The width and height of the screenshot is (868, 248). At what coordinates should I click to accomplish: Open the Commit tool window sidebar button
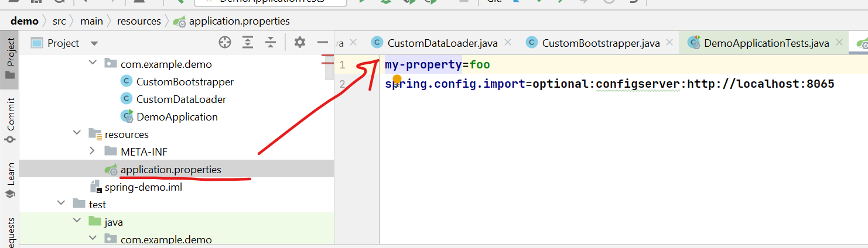(10, 120)
